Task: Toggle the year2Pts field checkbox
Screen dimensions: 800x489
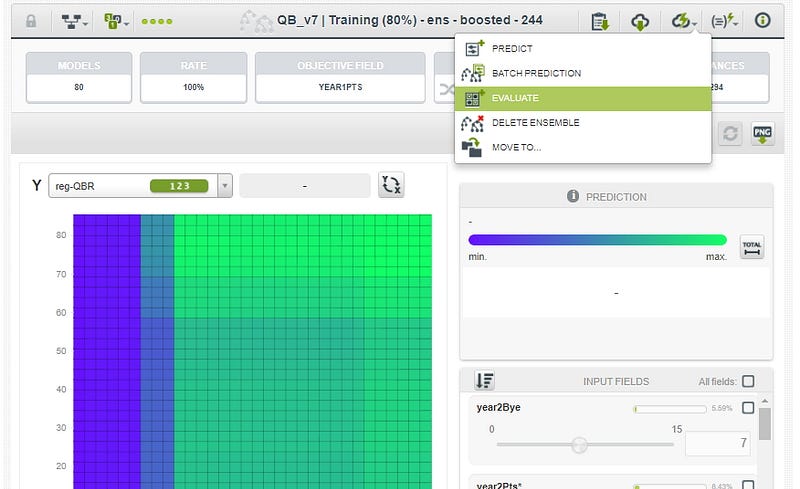Action: (748, 484)
